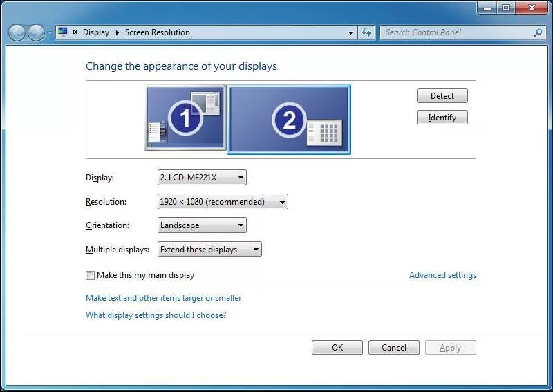This screenshot has width=553, height=392.
Task: Select monitor 2 thumbnail
Action: point(289,119)
